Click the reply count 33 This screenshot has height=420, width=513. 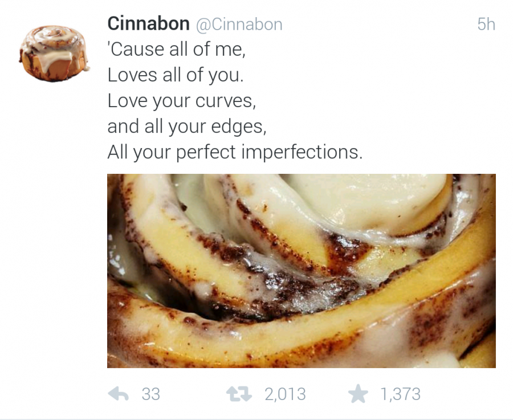150,394
